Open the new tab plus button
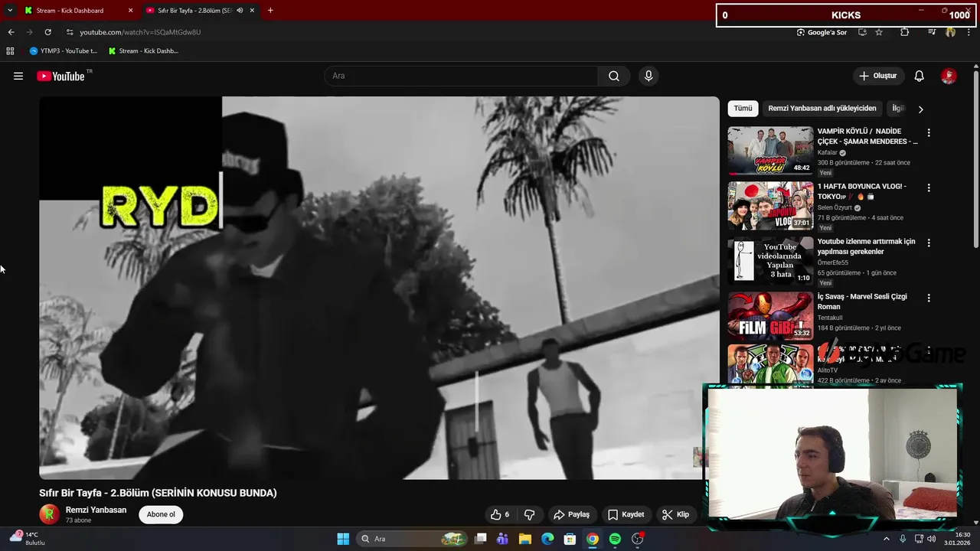980x551 pixels. tap(270, 11)
